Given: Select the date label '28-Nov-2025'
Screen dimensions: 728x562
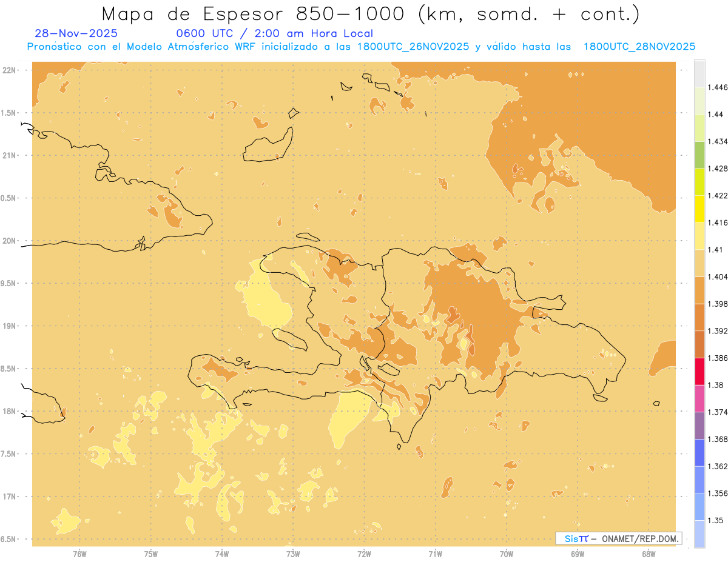Looking at the screenshot, I should (76, 33).
